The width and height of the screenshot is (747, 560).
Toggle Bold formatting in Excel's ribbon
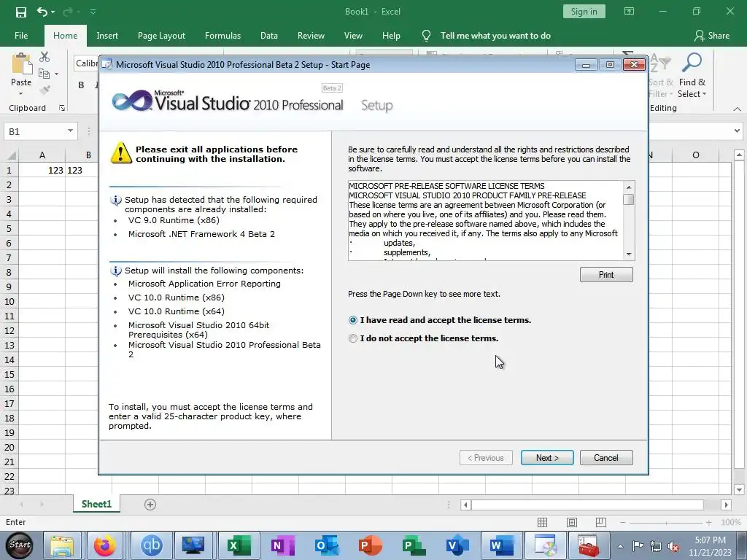coord(81,85)
